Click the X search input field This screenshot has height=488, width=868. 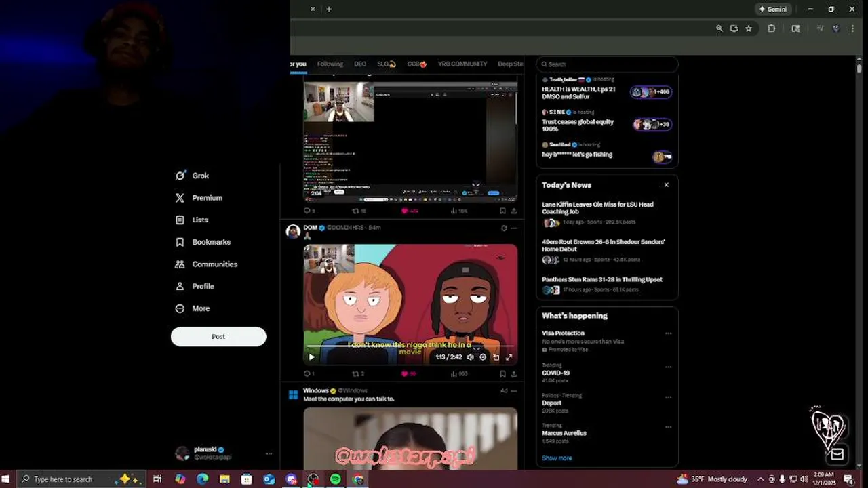(x=607, y=64)
